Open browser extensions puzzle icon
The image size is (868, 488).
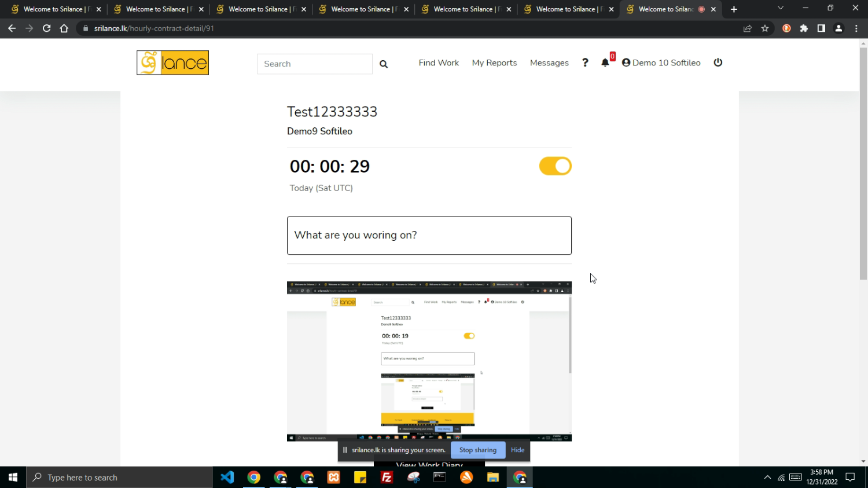pos(804,28)
